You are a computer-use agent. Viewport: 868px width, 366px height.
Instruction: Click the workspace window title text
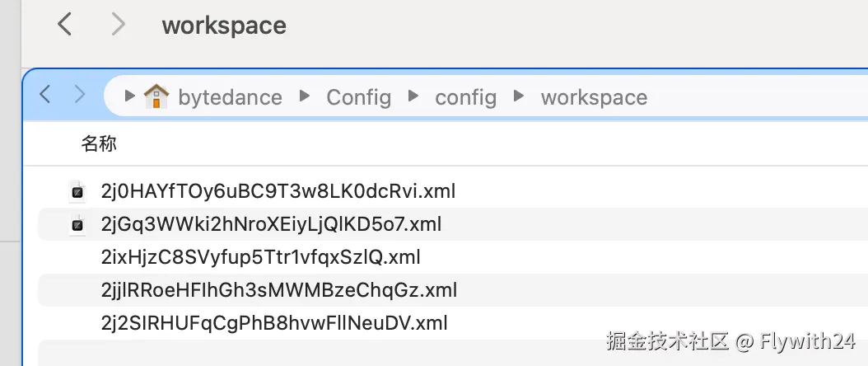tap(224, 25)
